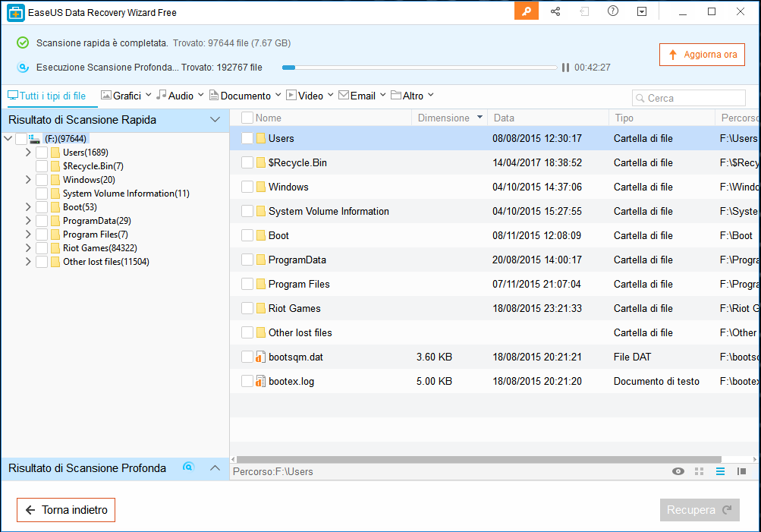Click the bootsqm.dat file icon
761x532 pixels.
point(261,357)
